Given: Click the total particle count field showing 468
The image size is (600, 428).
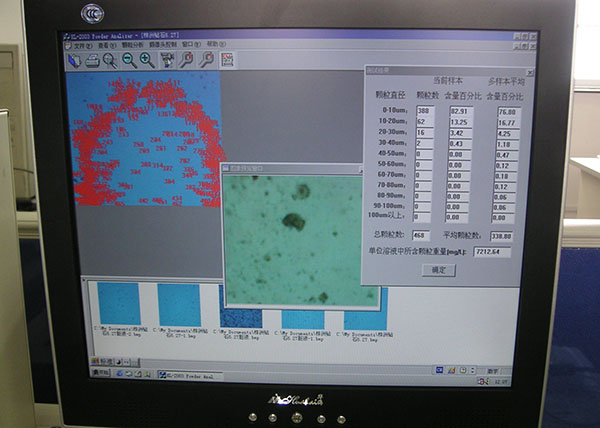Looking at the screenshot, I should coord(425,236).
